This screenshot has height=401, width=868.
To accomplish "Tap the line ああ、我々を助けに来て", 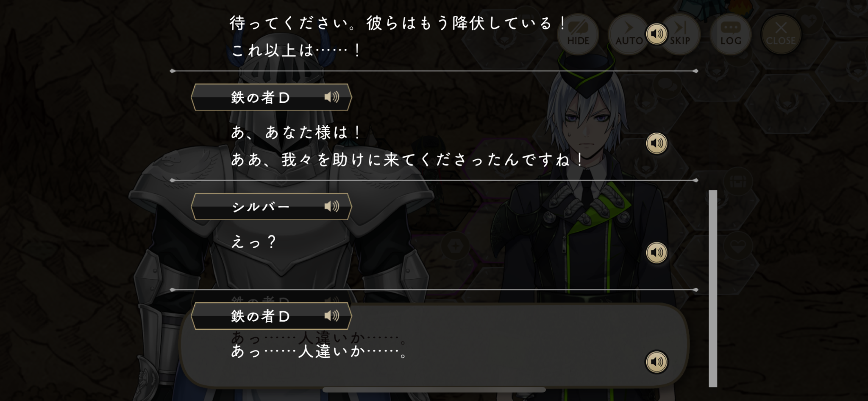I will click(407, 160).
